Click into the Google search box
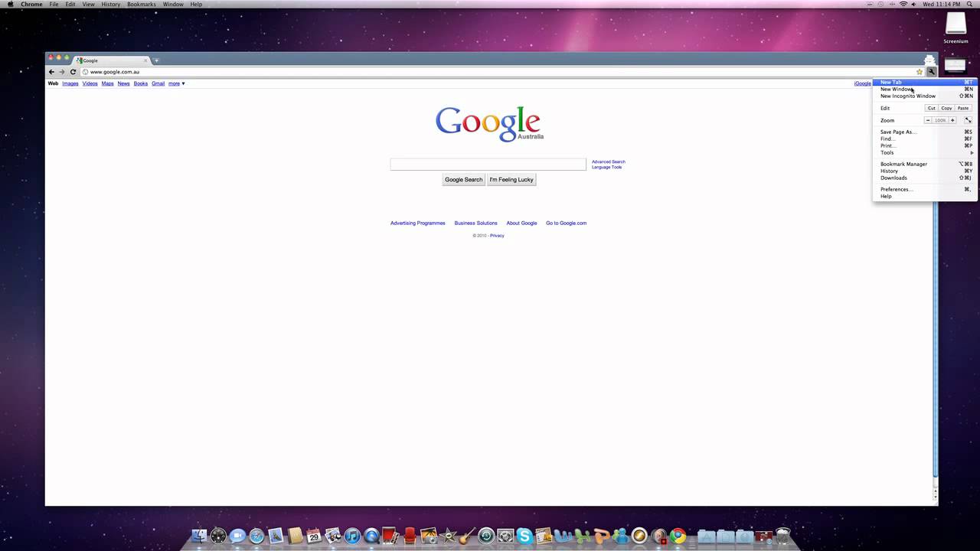This screenshot has width=980, height=551. 488,164
